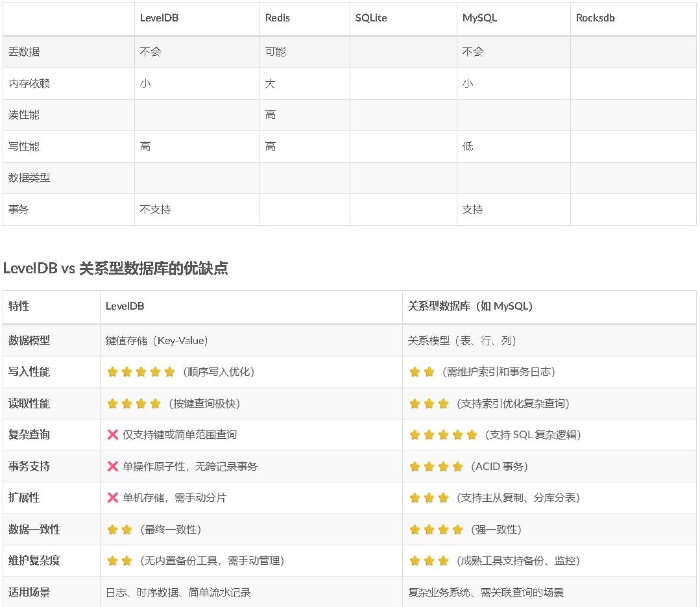Click the 复杂查询 row label
This screenshot has height=607, width=700.
pyautogui.click(x=29, y=434)
